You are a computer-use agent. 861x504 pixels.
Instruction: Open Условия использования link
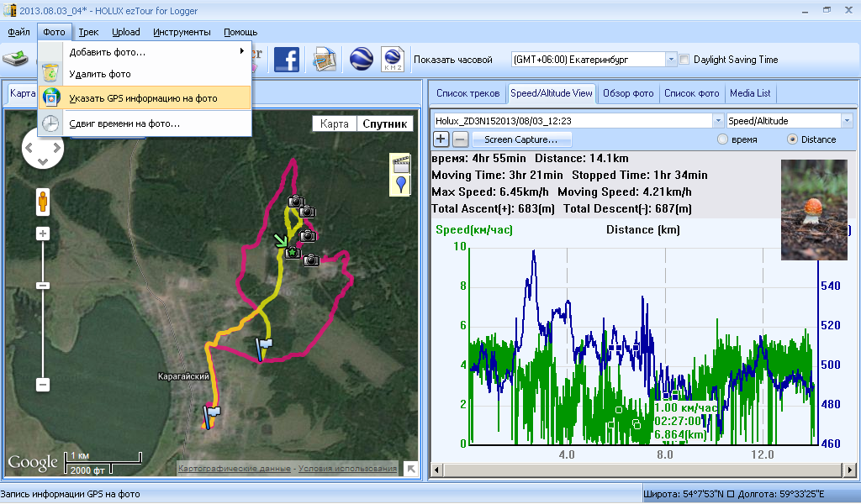click(347, 469)
